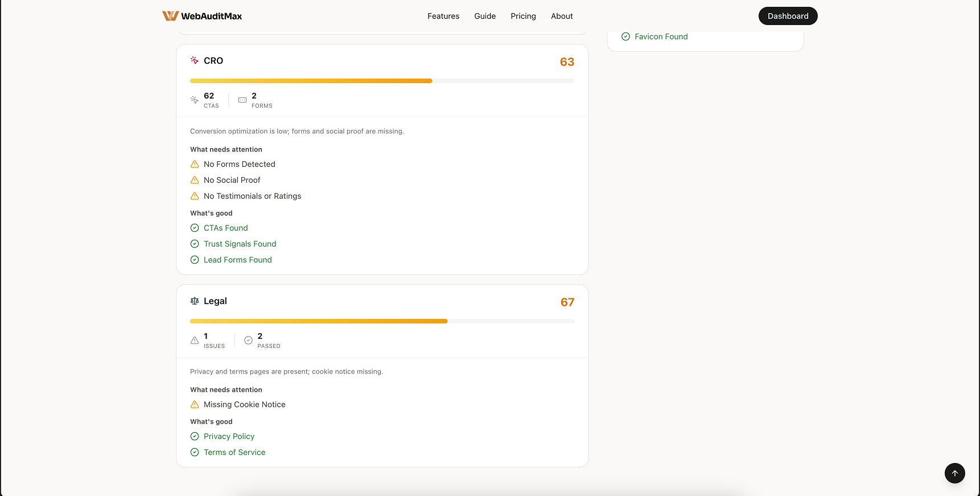
Task: Click the Legal passed checkmark icon
Action: point(248,340)
